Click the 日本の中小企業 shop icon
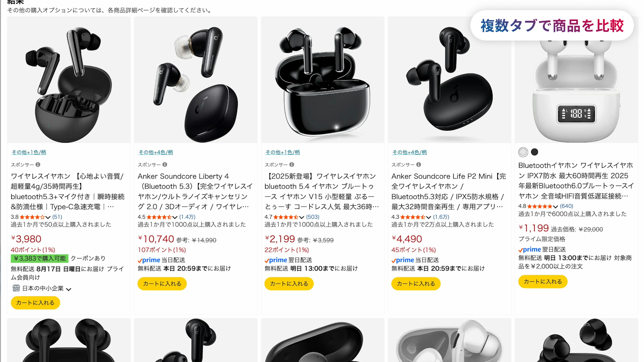644x362 pixels. (x=16, y=288)
